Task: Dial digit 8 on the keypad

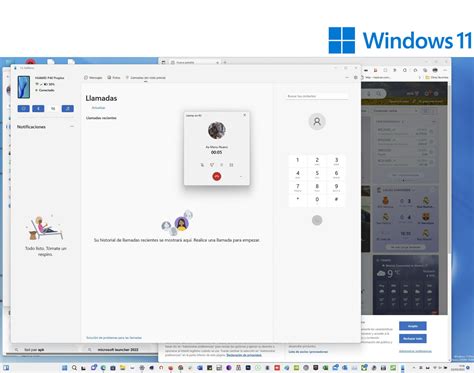Action: point(317,187)
